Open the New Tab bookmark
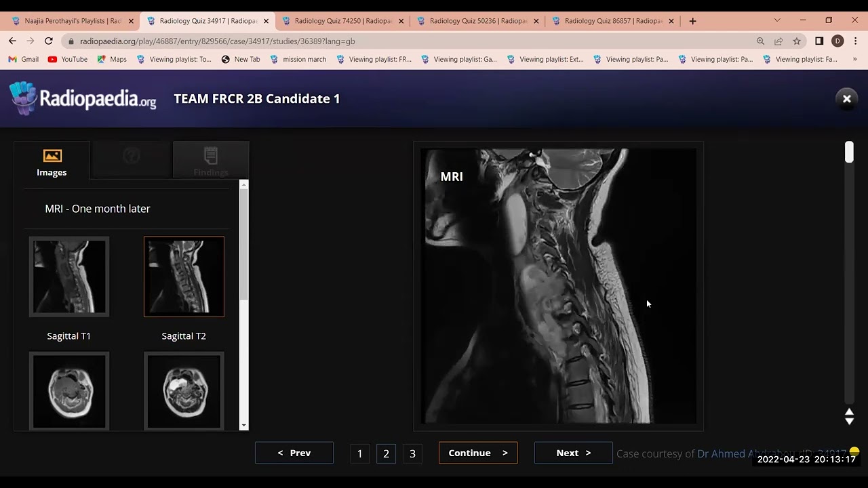 coord(241,59)
